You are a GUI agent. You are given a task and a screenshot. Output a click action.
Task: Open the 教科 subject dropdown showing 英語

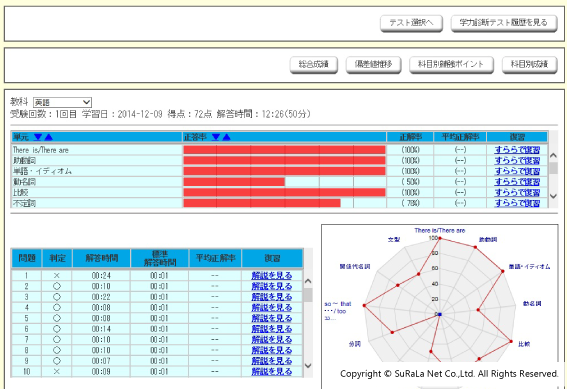tap(62, 102)
